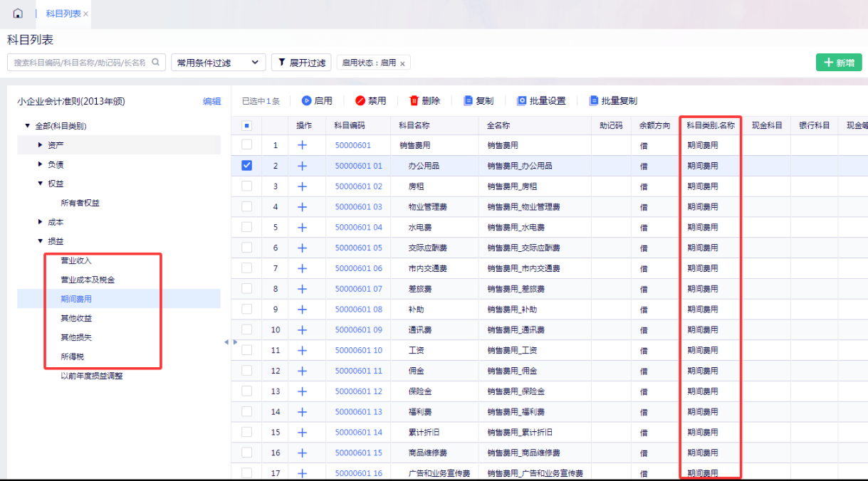The height and width of the screenshot is (481, 868).
Task: Collapse the 全部(科目类别) tree node
Action: point(28,126)
